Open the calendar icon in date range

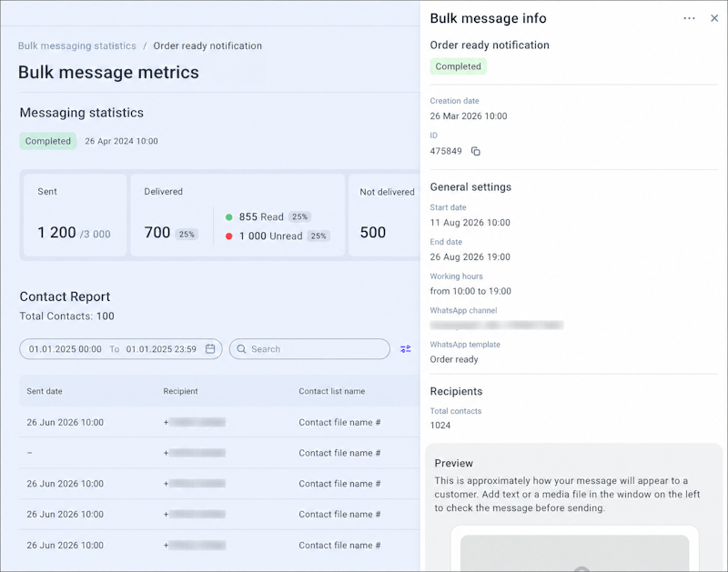click(210, 349)
